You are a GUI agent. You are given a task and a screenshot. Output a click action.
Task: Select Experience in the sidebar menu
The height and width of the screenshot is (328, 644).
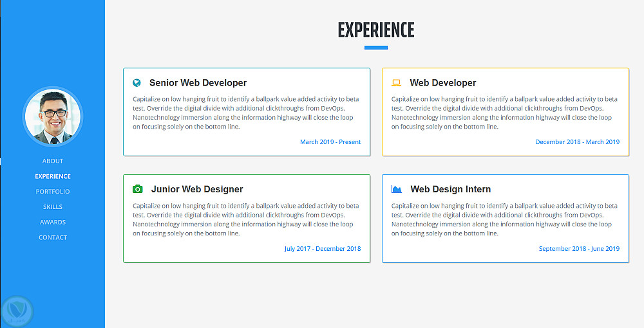tap(53, 176)
